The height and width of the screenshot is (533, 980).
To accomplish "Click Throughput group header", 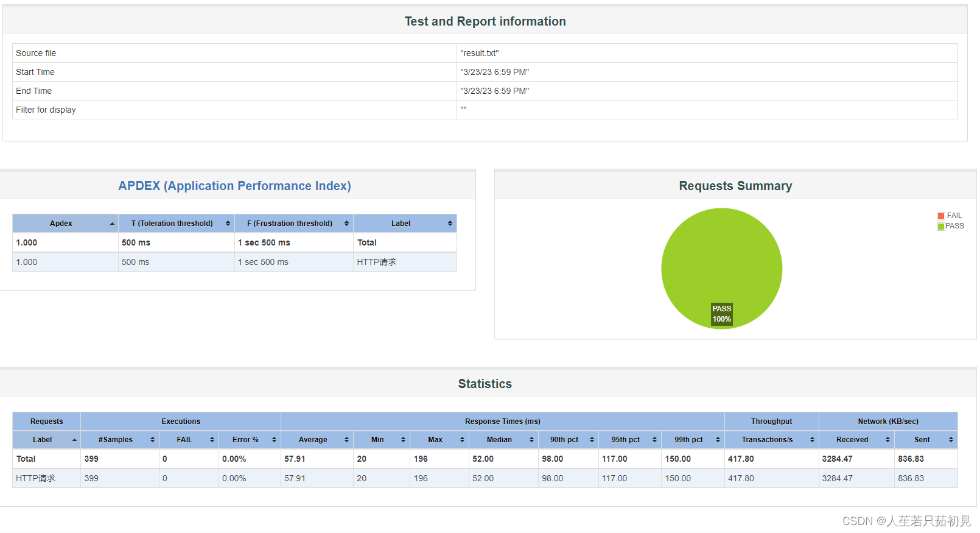I will (772, 422).
